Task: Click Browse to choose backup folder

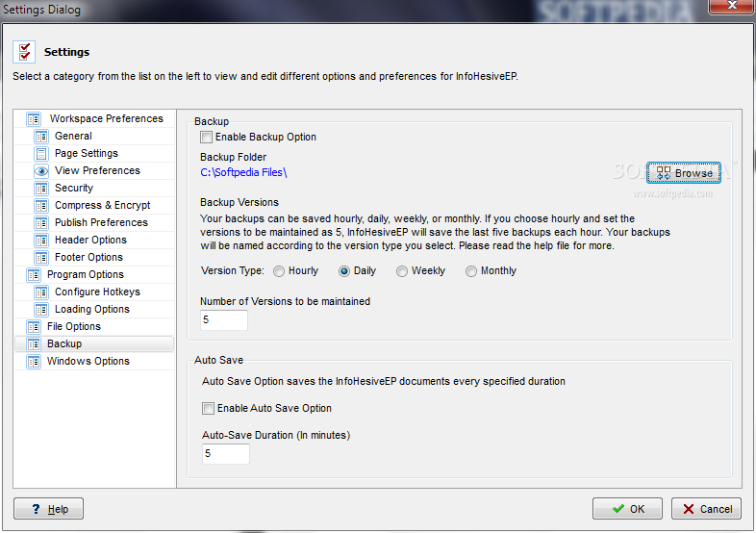Action: (x=684, y=172)
